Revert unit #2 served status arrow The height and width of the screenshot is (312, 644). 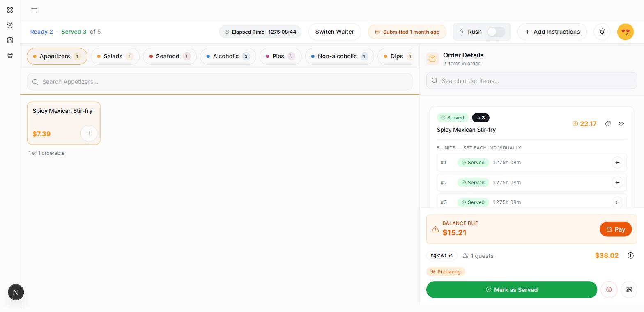tap(617, 182)
